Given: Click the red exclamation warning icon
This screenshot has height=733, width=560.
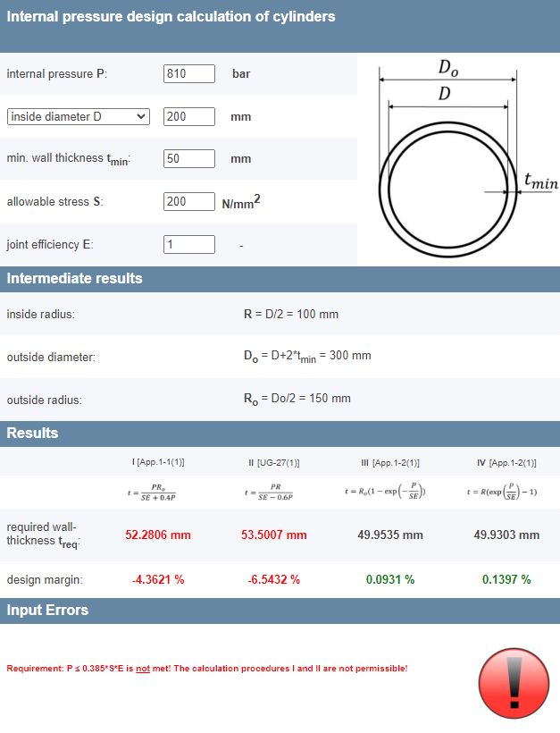Looking at the screenshot, I should pos(514,683).
